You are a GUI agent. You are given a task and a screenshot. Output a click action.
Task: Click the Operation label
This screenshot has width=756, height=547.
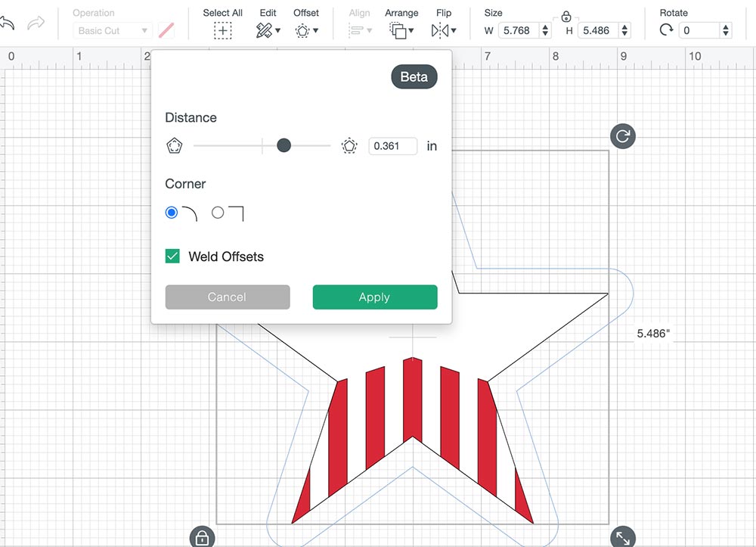tap(94, 13)
